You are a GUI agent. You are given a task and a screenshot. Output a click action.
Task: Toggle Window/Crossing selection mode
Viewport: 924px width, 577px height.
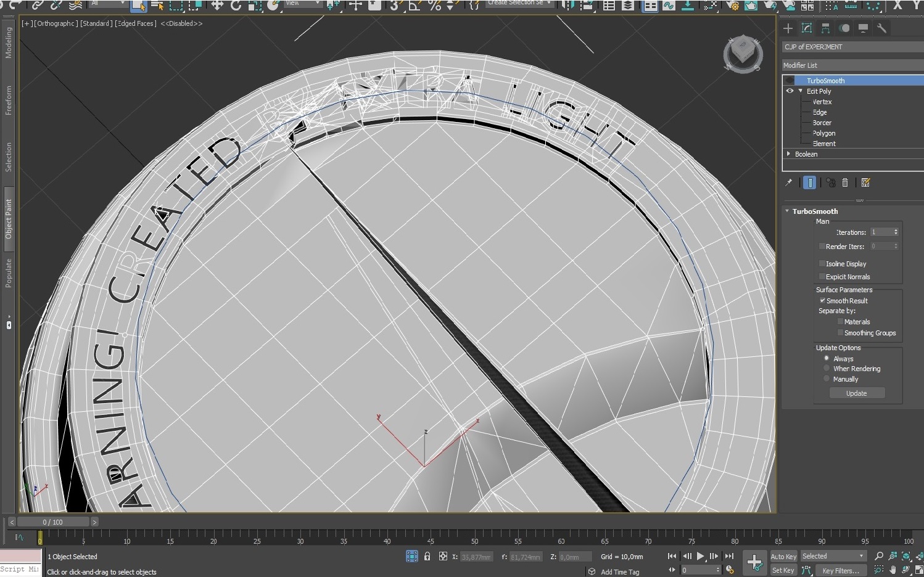coord(195,6)
